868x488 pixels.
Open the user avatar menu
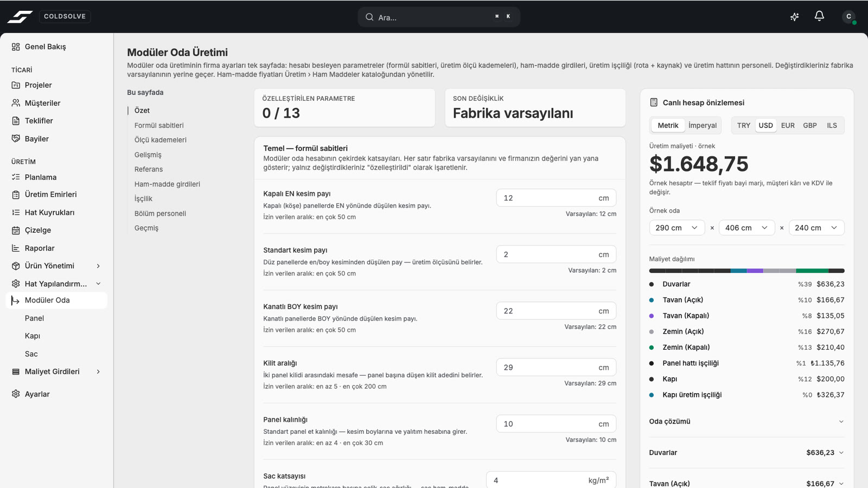click(x=849, y=17)
